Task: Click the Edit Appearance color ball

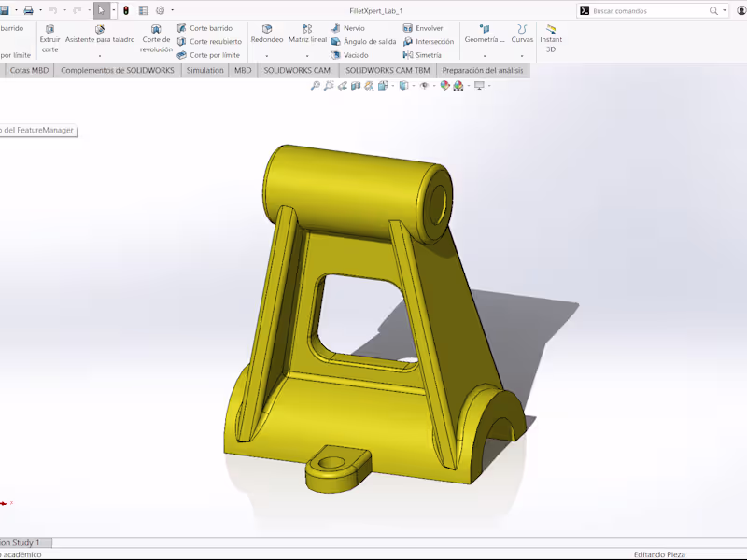Action: [444, 86]
